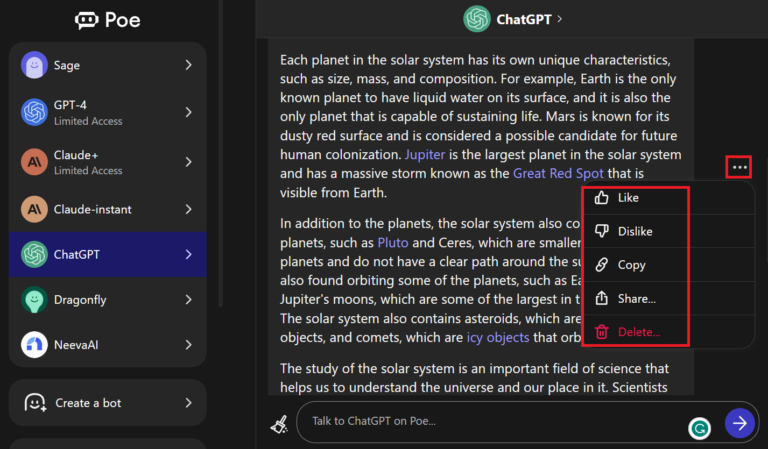Click the Poe logo

point(108,20)
